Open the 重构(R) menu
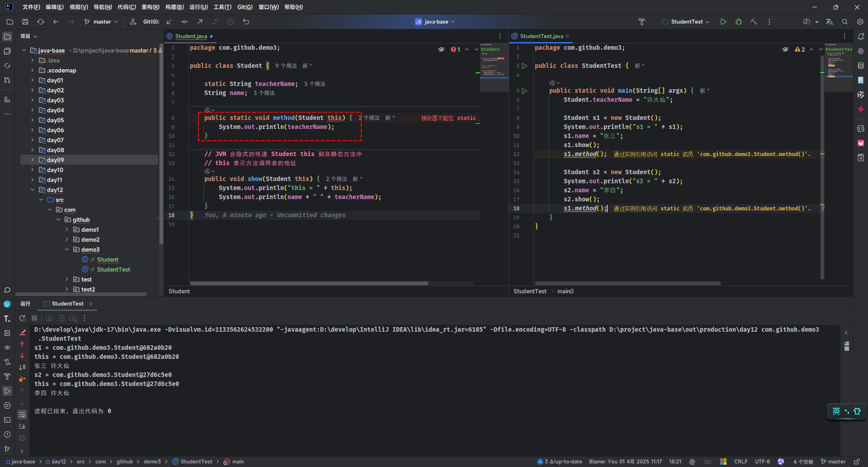The image size is (868, 467). [150, 7]
